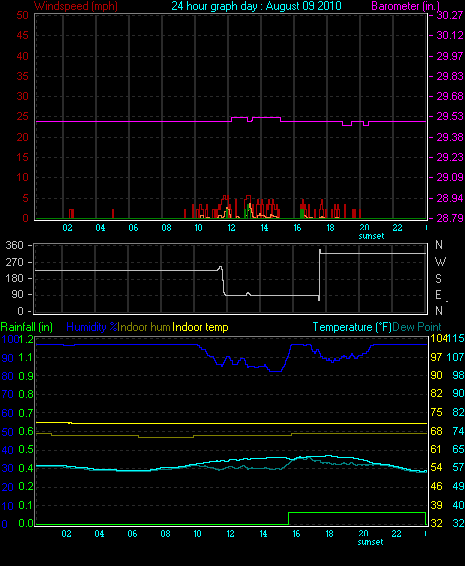
Task: Click sunset marker under bottom graph
Action: pos(370,542)
